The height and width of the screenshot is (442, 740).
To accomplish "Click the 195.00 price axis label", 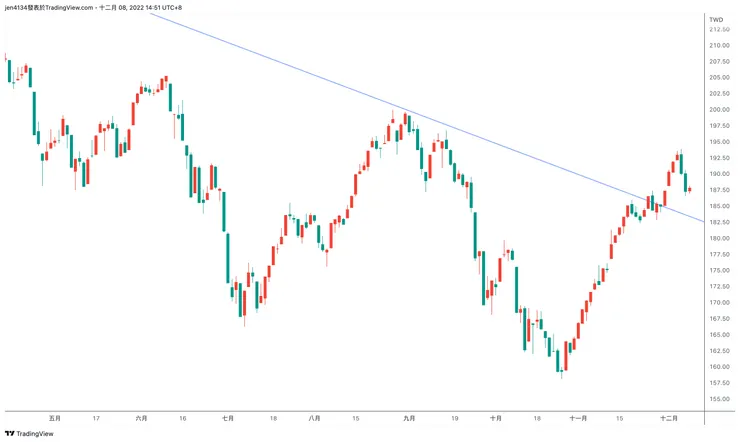I will tap(719, 142).
